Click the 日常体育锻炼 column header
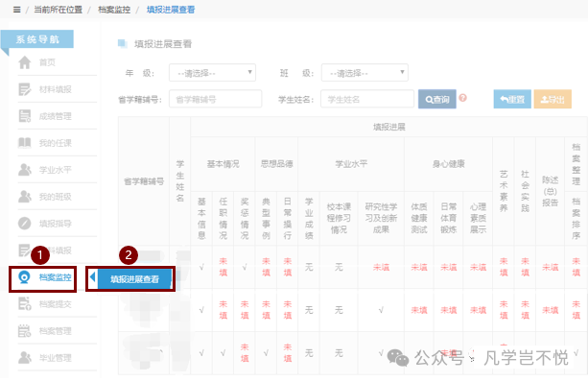This screenshot has width=588, height=382. pos(449,219)
